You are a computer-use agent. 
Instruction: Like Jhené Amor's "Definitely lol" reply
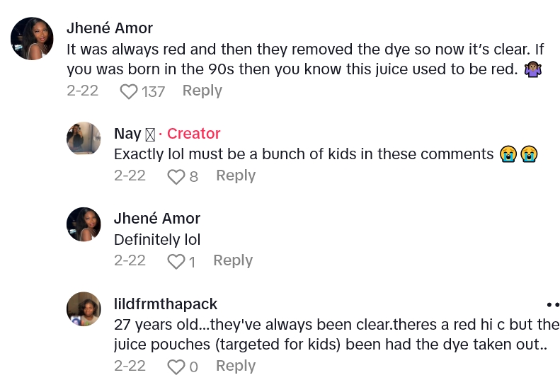pyautogui.click(x=176, y=261)
